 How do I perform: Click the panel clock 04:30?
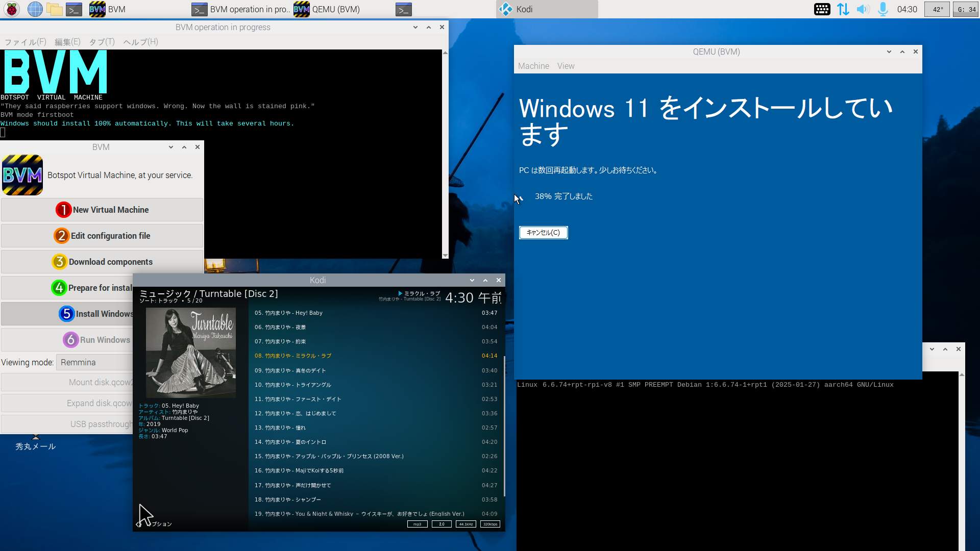pyautogui.click(x=907, y=9)
